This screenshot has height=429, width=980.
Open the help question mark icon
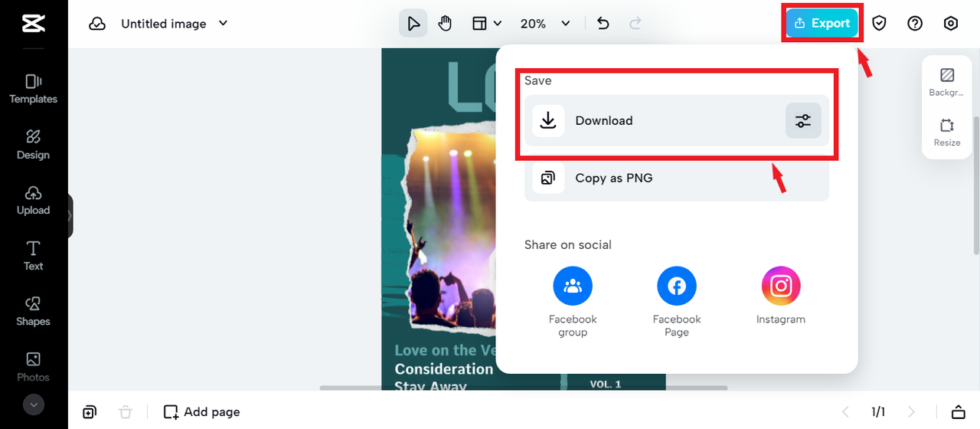coord(915,24)
